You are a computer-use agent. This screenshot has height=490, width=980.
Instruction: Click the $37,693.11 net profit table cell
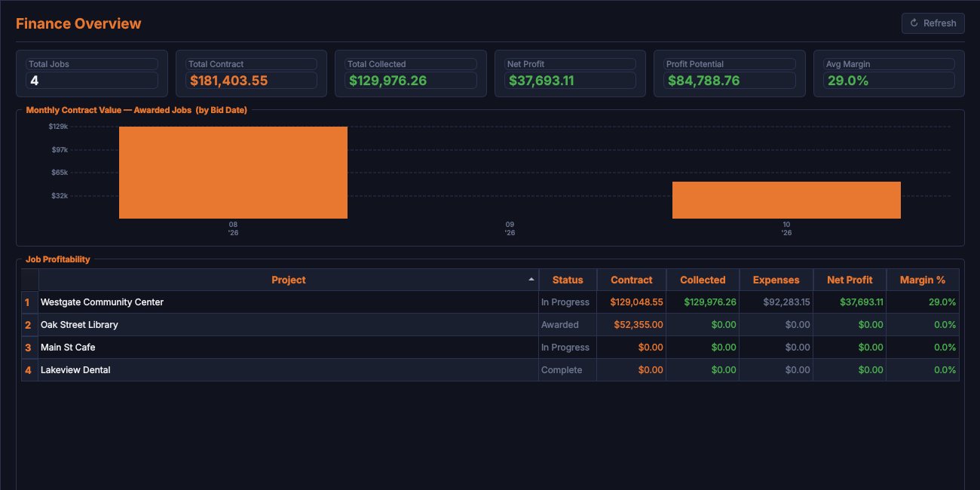pos(850,302)
